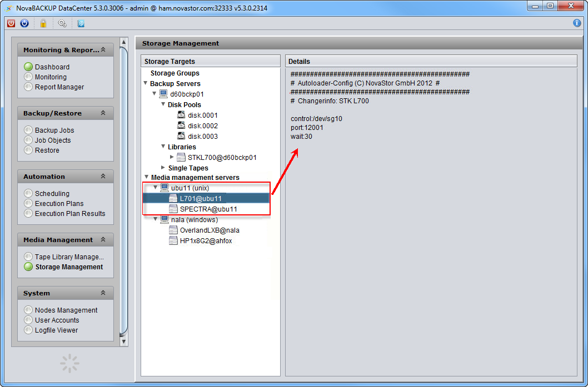Click the library icon beside OverlandLXB@nala
The height and width of the screenshot is (387, 588).
173,230
